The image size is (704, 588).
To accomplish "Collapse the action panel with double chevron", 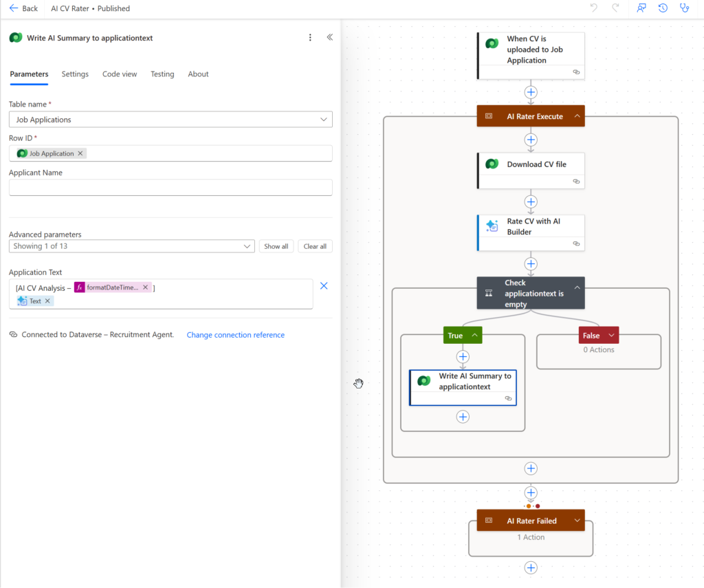I will [329, 37].
